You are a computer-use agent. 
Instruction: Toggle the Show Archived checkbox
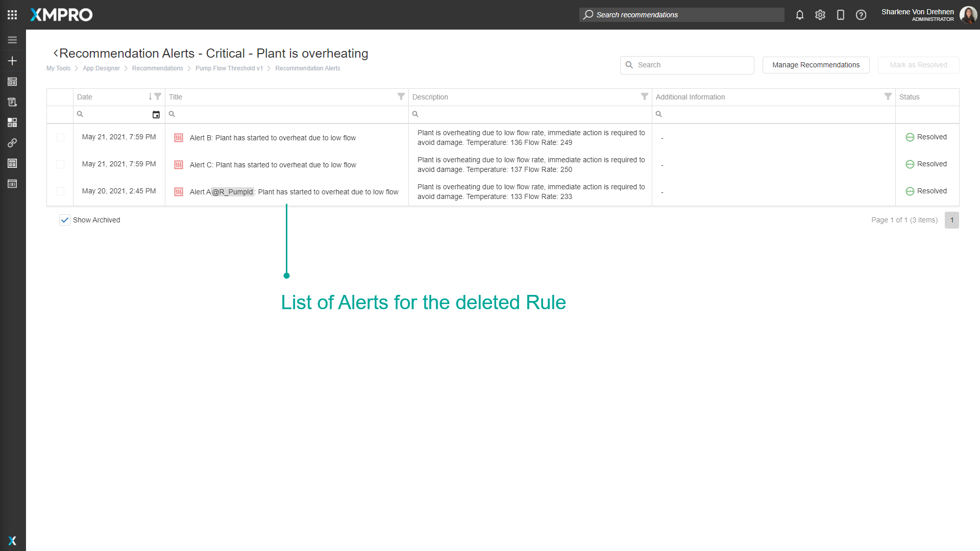pyautogui.click(x=64, y=220)
